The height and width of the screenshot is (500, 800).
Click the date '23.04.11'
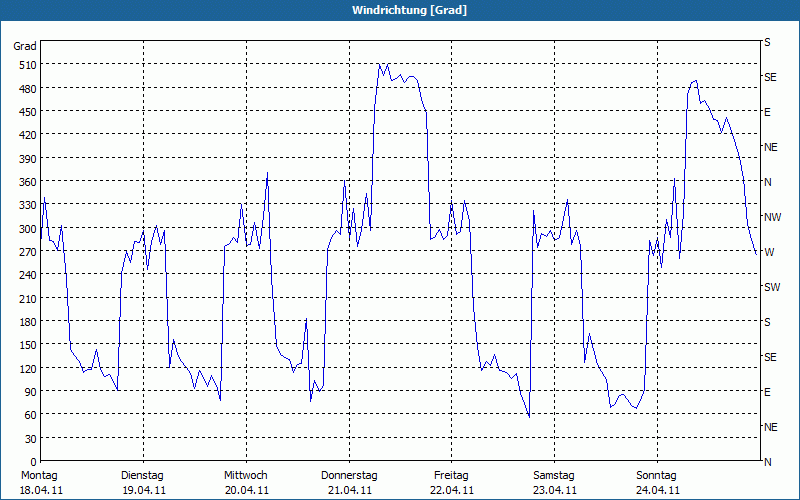555,491
